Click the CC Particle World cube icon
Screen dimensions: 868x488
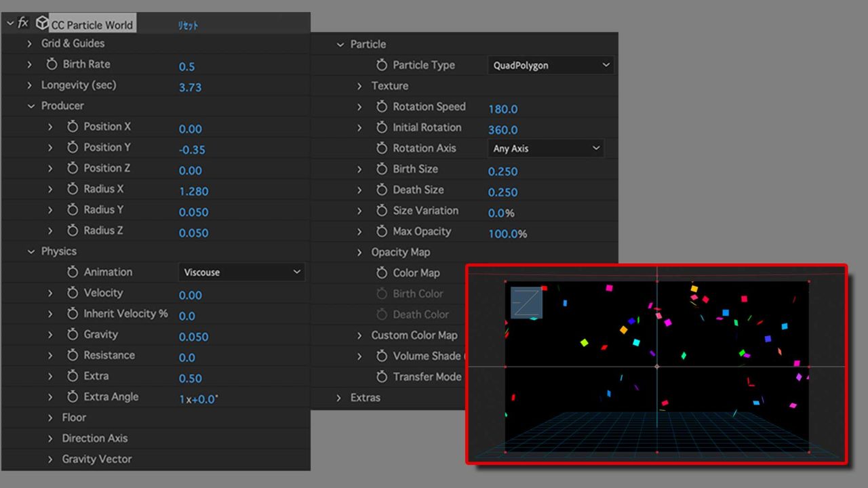pos(42,24)
